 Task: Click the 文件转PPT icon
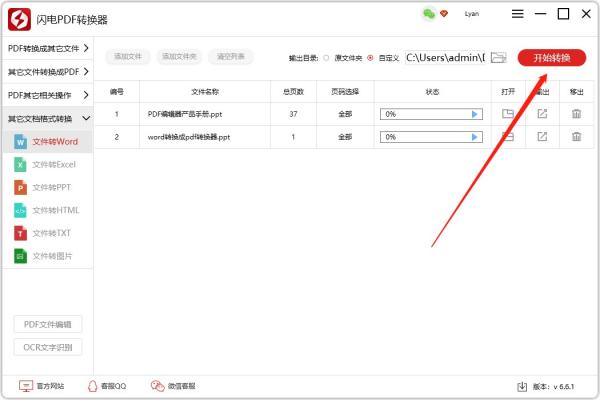point(20,188)
